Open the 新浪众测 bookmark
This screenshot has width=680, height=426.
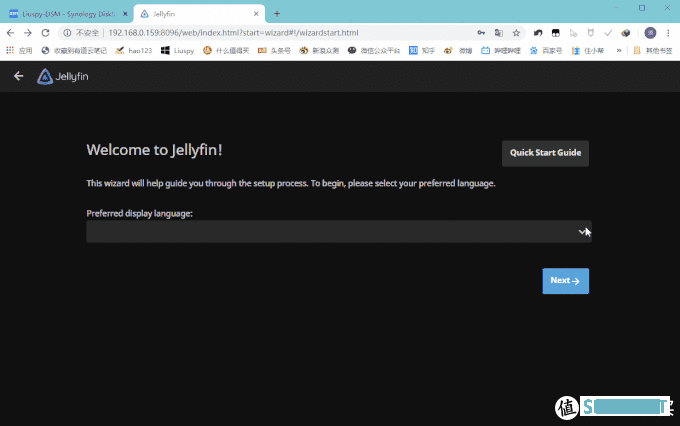tap(319, 50)
